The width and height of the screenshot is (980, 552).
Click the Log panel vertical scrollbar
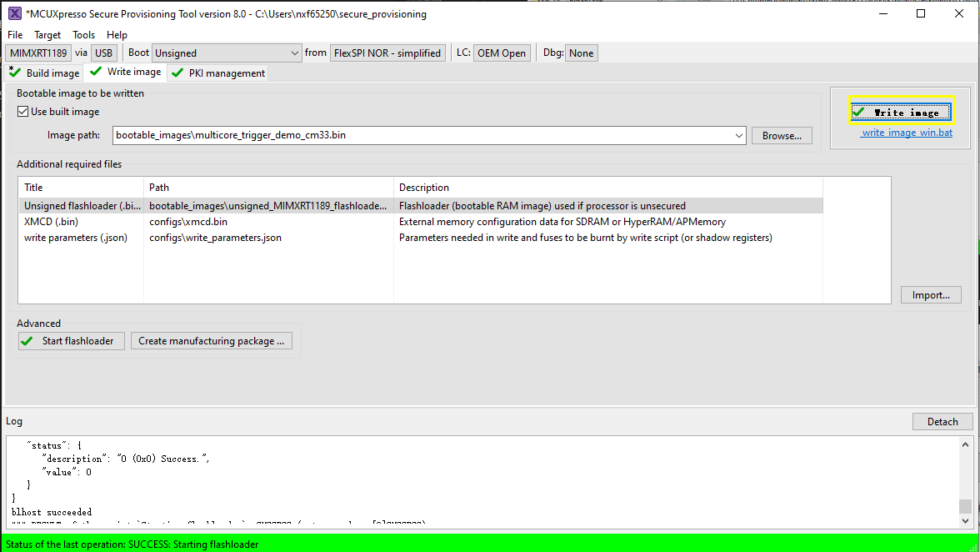click(965, 484)
